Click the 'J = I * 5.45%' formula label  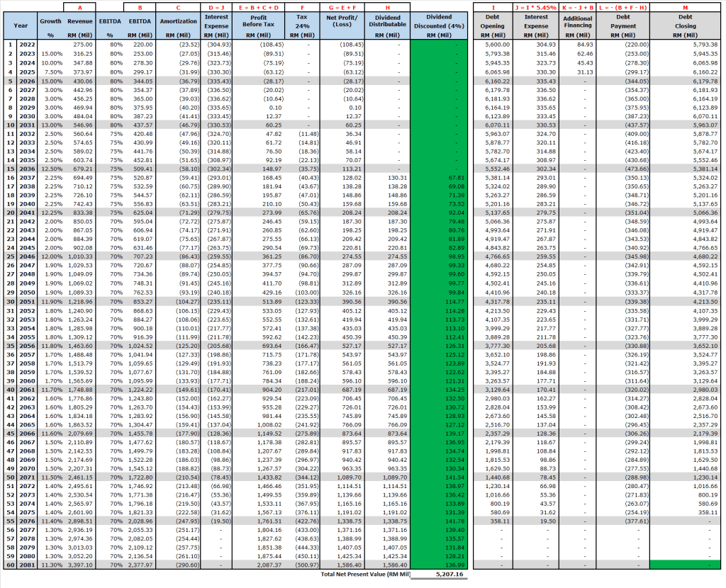click(x=536, y=6)
